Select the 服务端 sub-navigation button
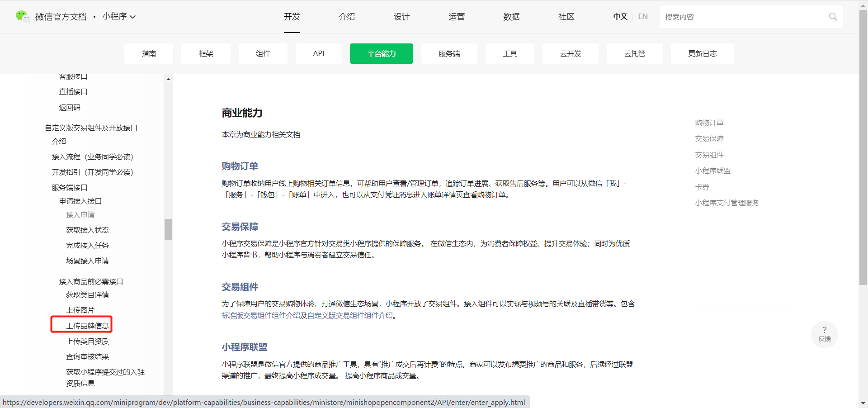The height and width of the screenshot is (408, 868). [449, 53]
